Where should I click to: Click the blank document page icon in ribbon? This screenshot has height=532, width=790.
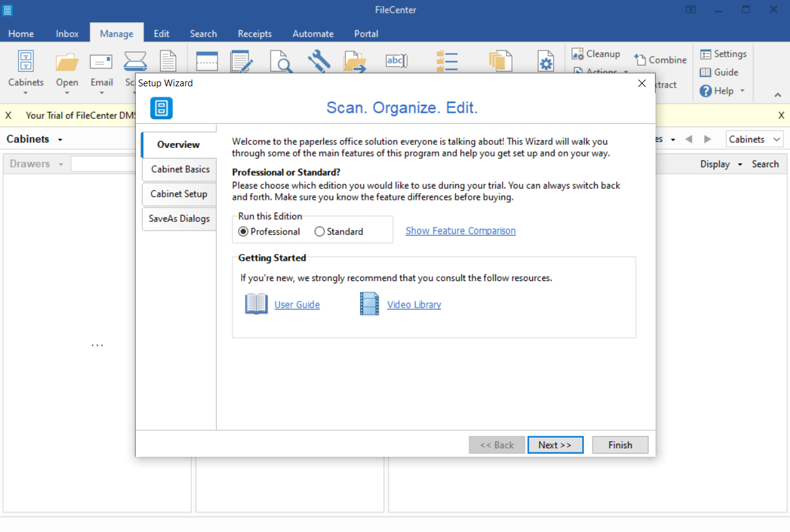click(x=168, y=62)
